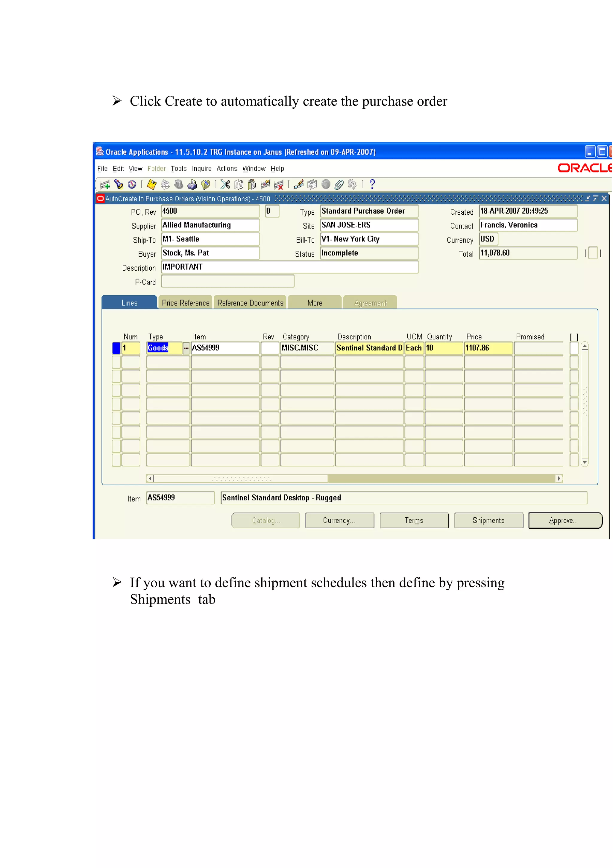Click the red Oracle icon in AutoCreate title bar
The image size is (613, 868).
point(101,199)
